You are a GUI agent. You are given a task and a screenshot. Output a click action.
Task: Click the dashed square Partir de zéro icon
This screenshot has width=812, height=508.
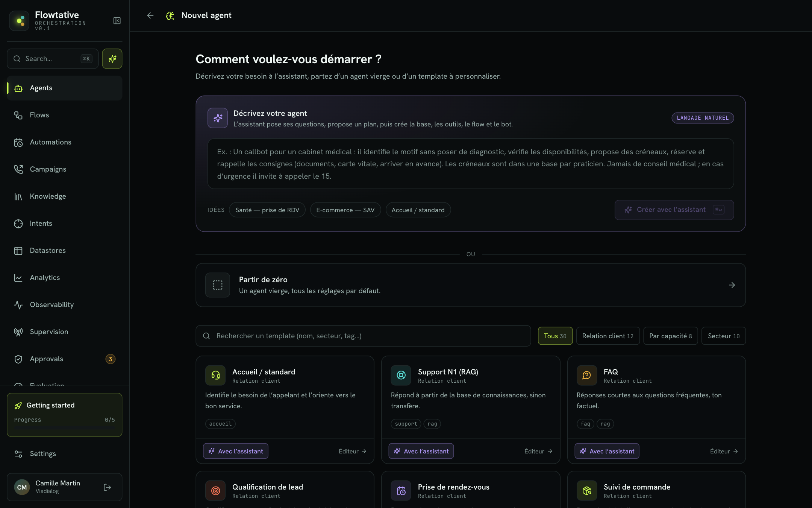[218, 285]
